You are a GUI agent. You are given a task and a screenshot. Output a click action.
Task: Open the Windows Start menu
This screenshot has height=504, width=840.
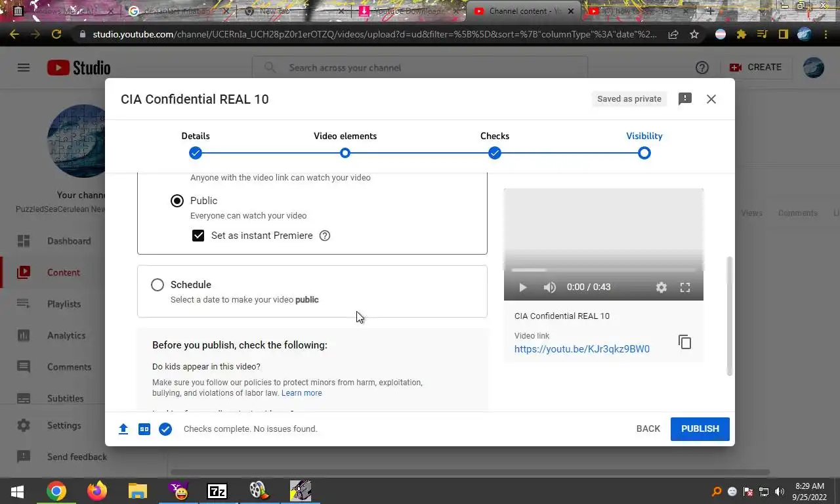[x=17, y=491]
